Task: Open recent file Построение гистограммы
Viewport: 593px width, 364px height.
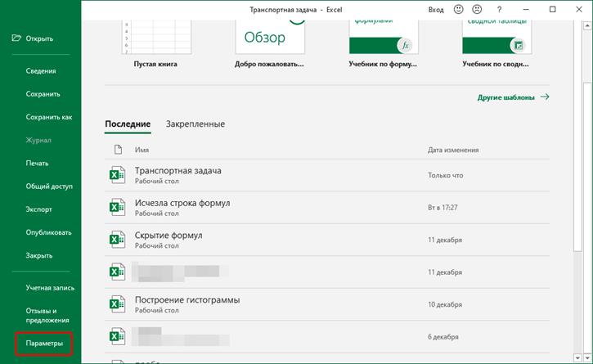Action: [326, 304]
